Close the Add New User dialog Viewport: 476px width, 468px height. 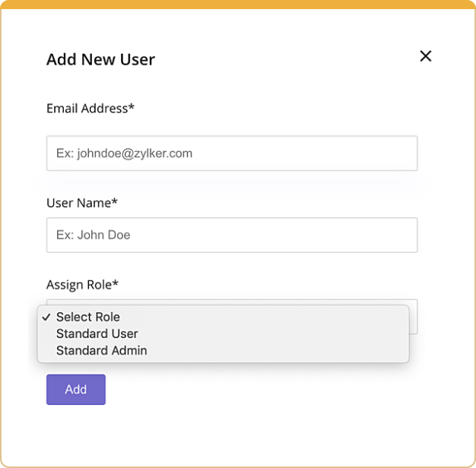click(426, 55)
